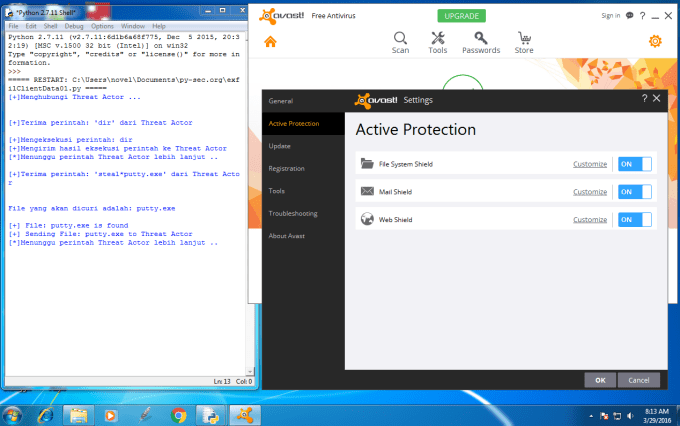This screenshot has height=426, width=680.
Task: Open Windows Media Player taskbar icon
Action: click(110, 416)
